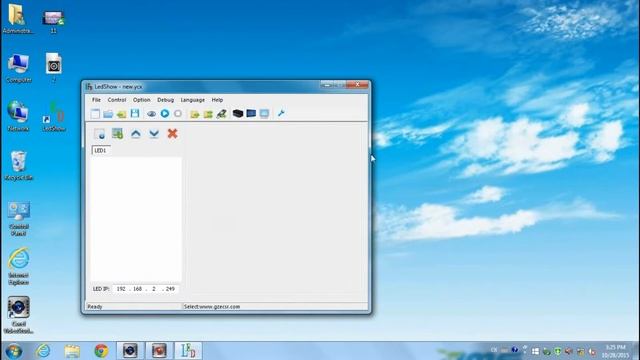The image size is (640, 360).
Task: Click the green add area icon
Action: pyautogui.click(x=118, y=133)
